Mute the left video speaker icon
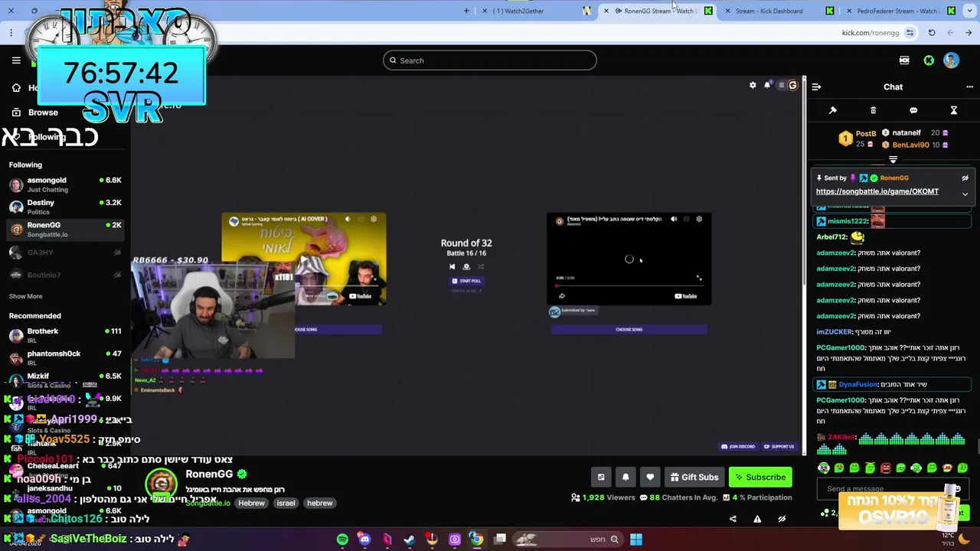This screenshot has width=980, height=551. (348, 219)
